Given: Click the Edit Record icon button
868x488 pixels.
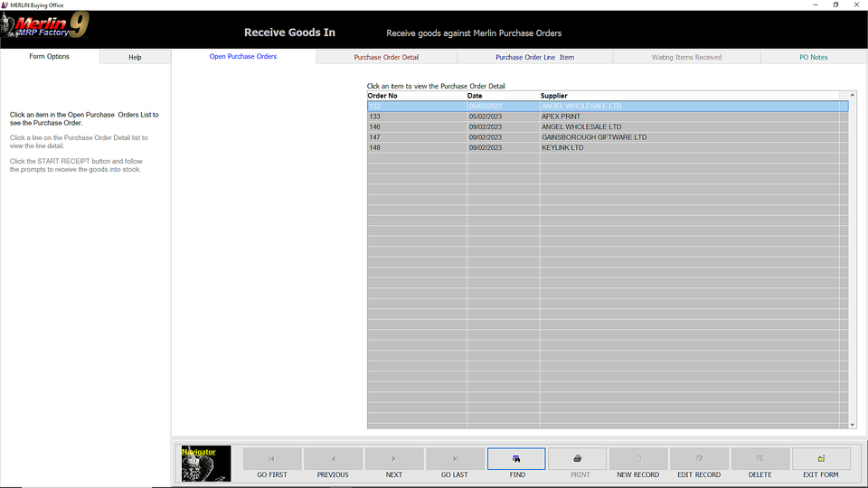Looking at the screenshot, I should point(699,459).
